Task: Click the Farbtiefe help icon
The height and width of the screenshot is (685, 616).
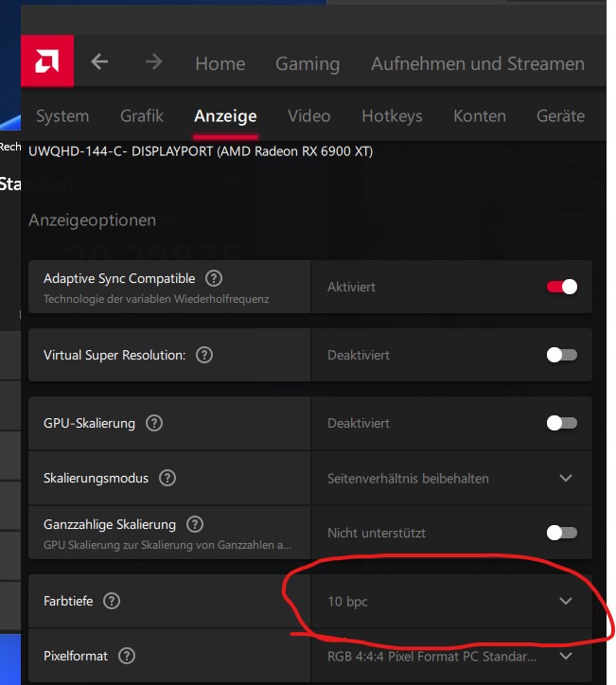Action: pyautogui.click(x=112, y=601)
